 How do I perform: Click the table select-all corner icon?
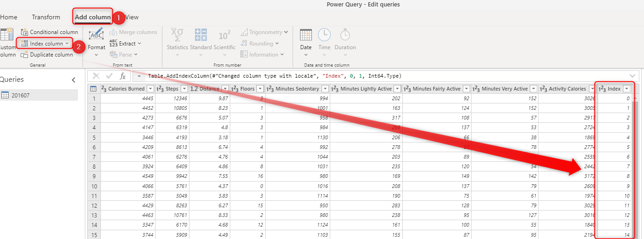[93, 89]
